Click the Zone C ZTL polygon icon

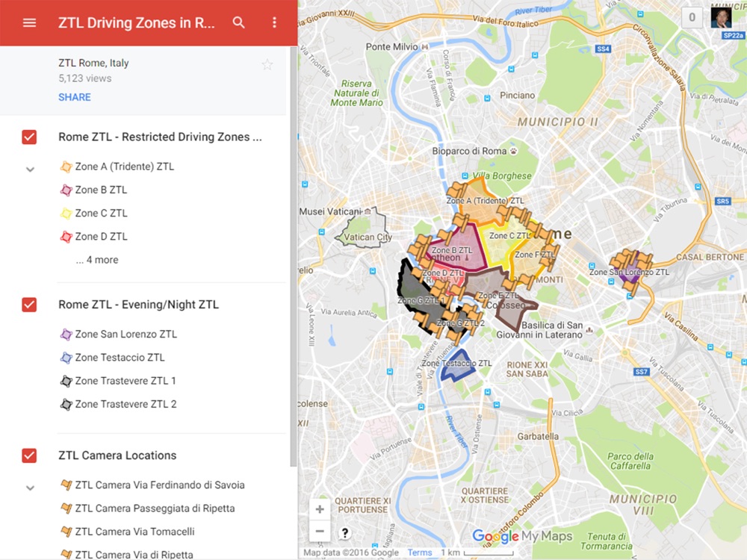[66, 214]
